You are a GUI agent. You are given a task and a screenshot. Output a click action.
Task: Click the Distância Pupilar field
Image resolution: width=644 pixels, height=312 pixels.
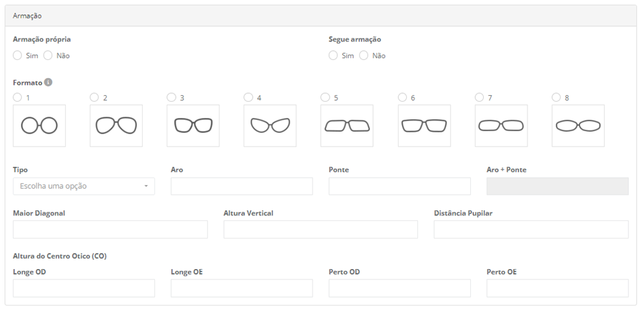click(x=531, y=229)
